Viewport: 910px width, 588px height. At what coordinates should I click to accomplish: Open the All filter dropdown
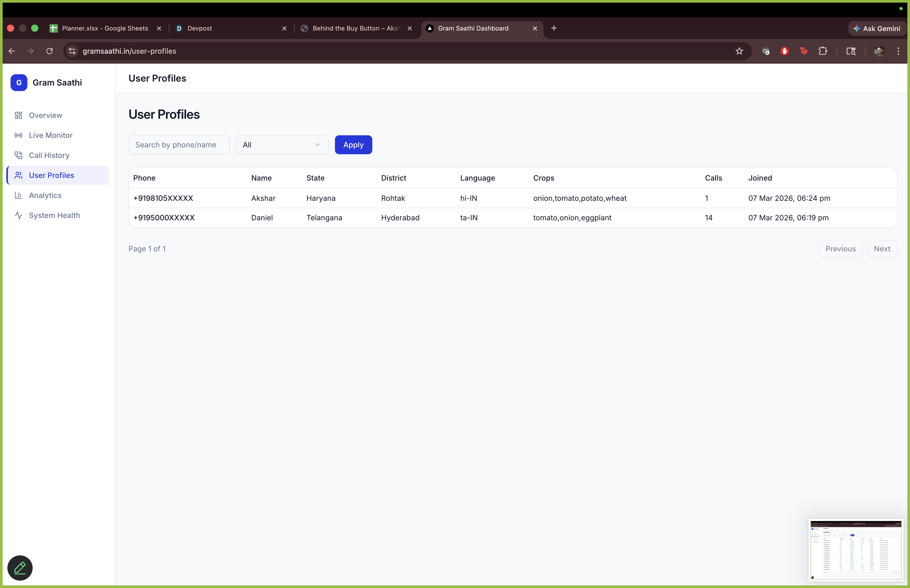pos(282,145)
